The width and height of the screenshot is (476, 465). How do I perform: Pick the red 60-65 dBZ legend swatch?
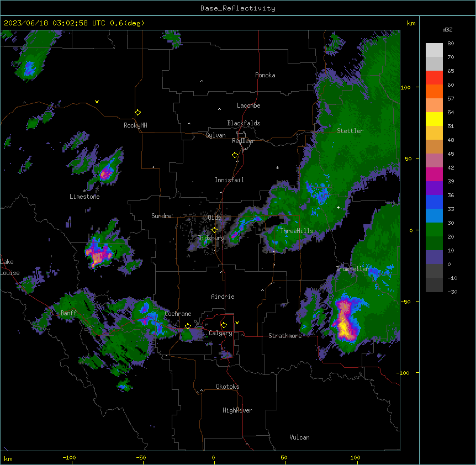[434, 78]
